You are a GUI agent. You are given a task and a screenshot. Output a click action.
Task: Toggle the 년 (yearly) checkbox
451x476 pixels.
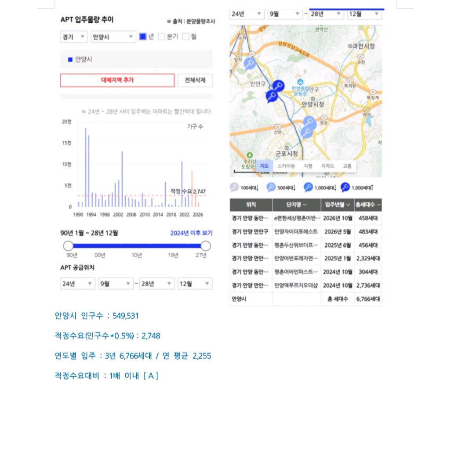(x=142, y=37)
